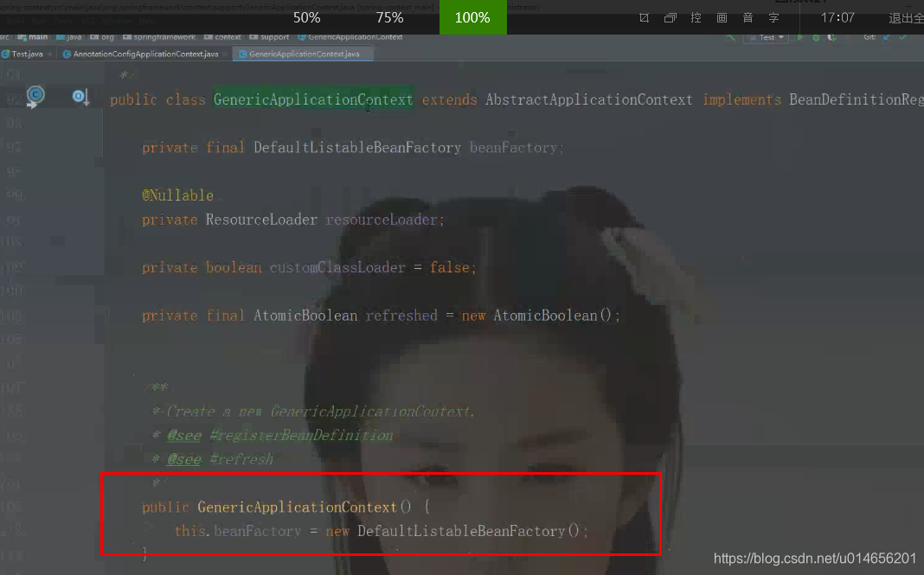The width and height of the screenshot is (924, 575).
Task: Click the context breadcrumb package
Action: coord(222,37)
